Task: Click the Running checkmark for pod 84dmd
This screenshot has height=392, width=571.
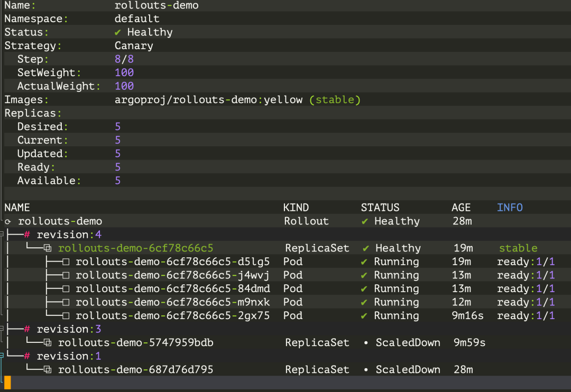Action: click(x=364, y=288)
